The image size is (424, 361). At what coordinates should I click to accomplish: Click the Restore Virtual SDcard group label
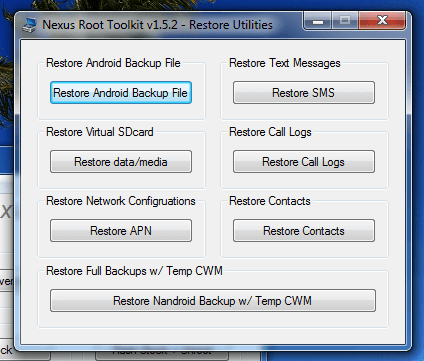(100, 132)
